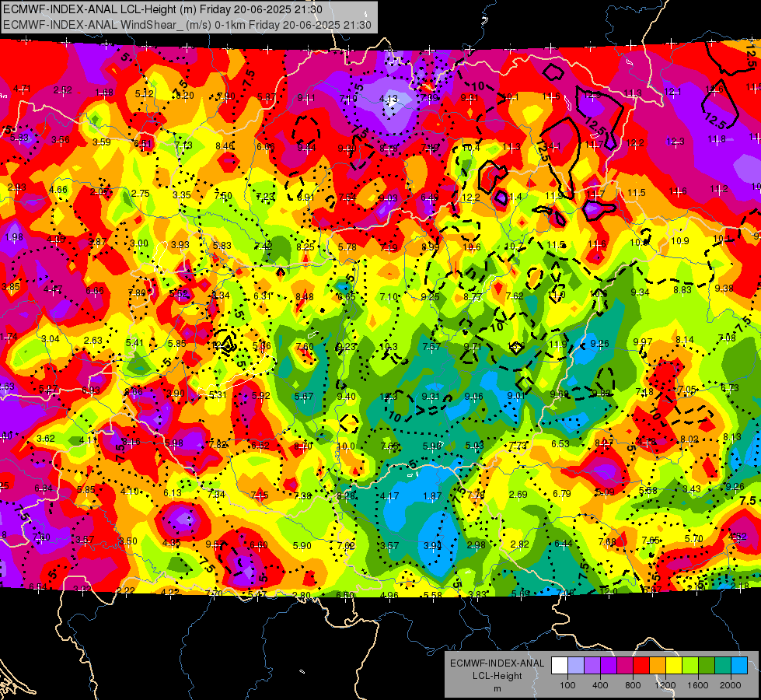Click the shear value 3.93 on map
The height and width of the screenshot is (700, 761).
[x=180, y=244]
